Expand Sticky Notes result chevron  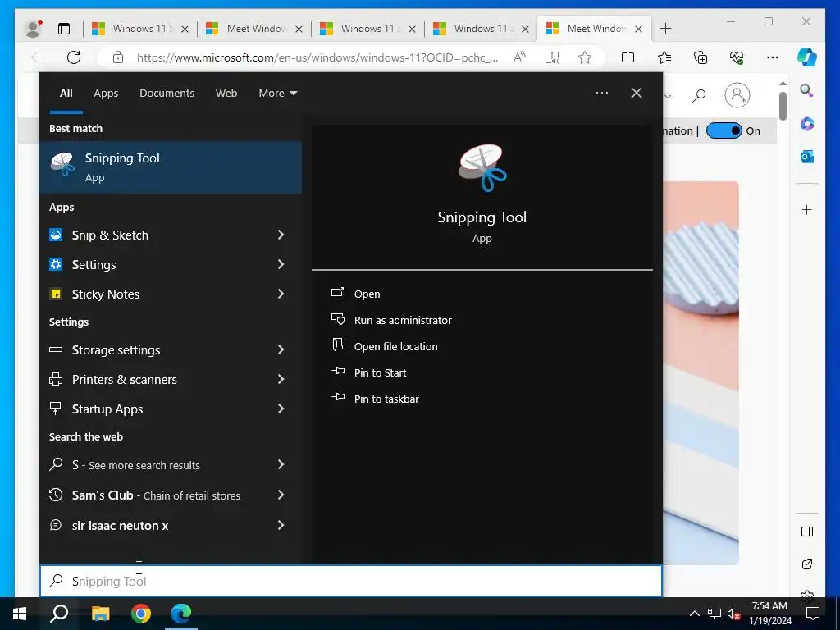point(281,294)
